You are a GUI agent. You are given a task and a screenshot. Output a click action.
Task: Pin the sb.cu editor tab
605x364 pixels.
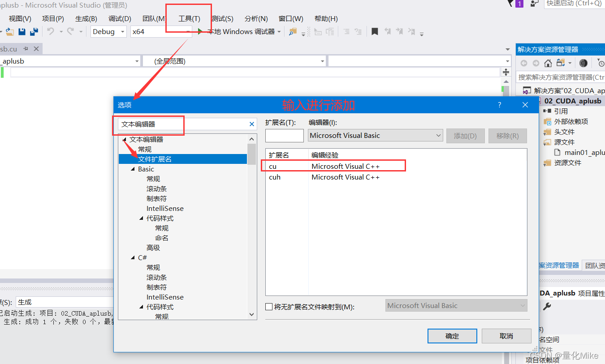[x=26, y=49]
